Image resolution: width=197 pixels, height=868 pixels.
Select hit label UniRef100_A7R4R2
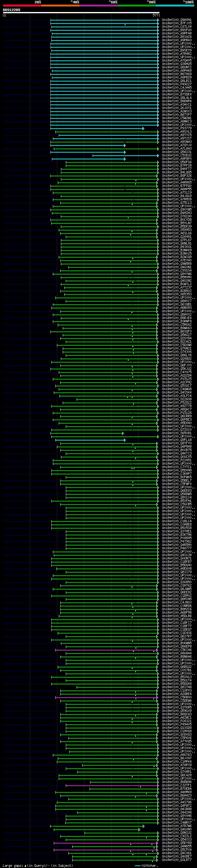(x=177, y=54)
